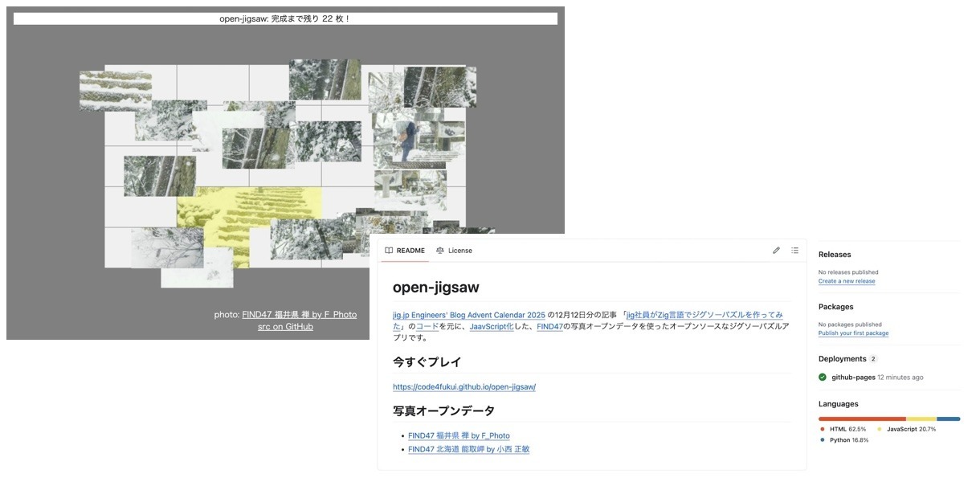The height and width of the screenshot is (490, 980).
Task: Open the github-pages deployment link
Action: pyautogui.click(x=852, y=378)
